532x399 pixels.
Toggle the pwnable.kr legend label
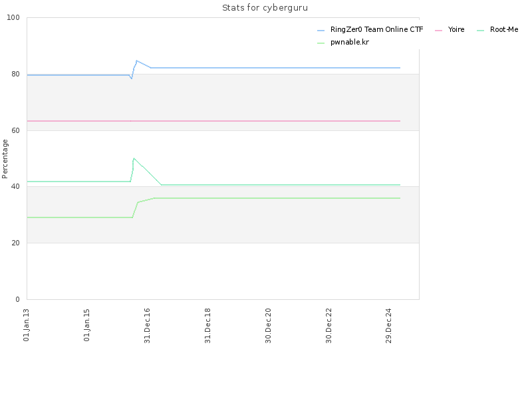(x=350, y=42)
